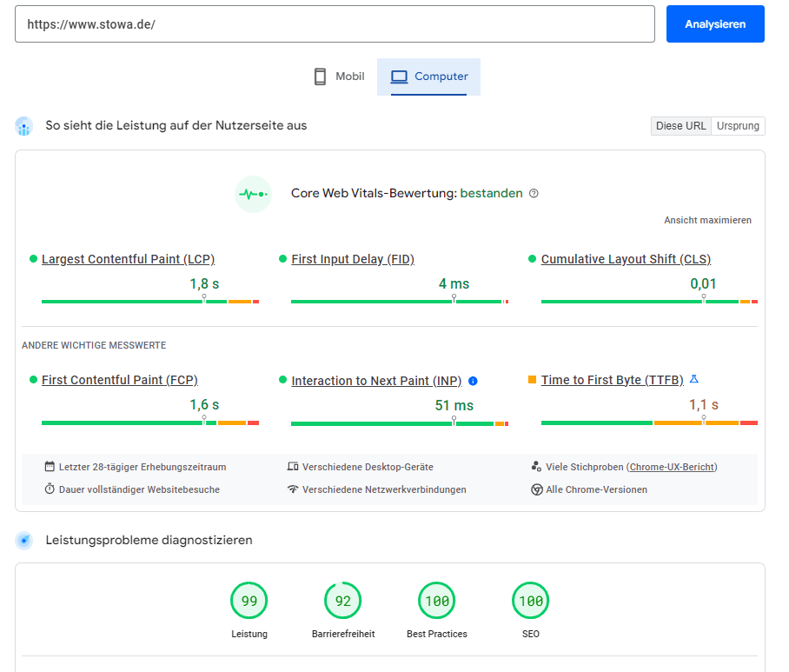The image size is (789, 672).
Task: Click the stopwatch icon by Websitebesuche
Action: [x=50, y=489]
